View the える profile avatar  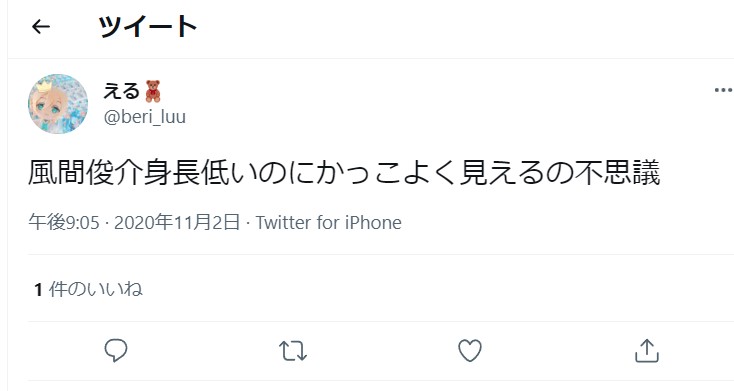(x=58, y=103)
